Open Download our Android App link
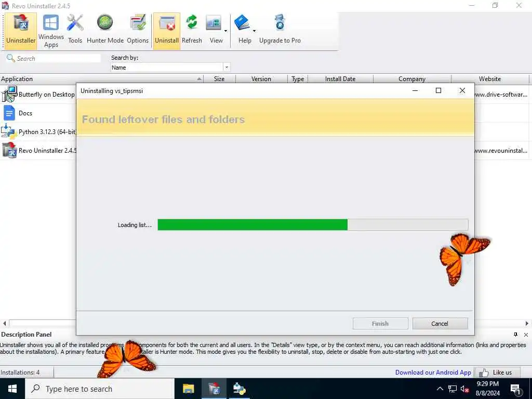The height and width of the screenshot is (399, 532). pyautogui.click(x=433, y=372)
